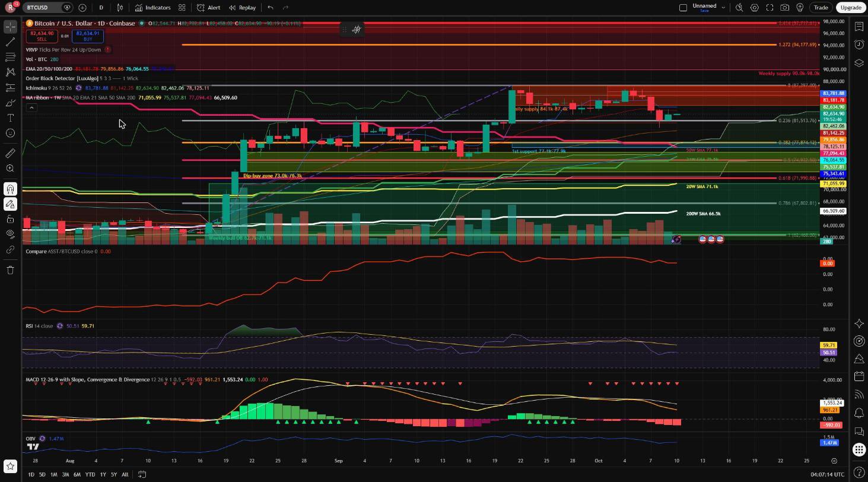The image size is (868, 482).
Task: Select the text annotation tool
Action: coord(10,118)
